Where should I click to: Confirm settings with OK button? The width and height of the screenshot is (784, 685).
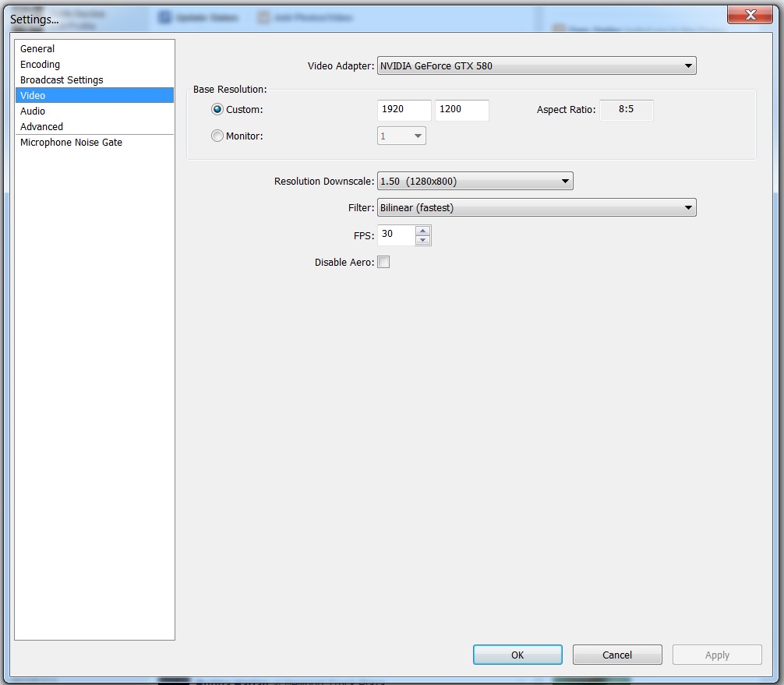point(517,655)
